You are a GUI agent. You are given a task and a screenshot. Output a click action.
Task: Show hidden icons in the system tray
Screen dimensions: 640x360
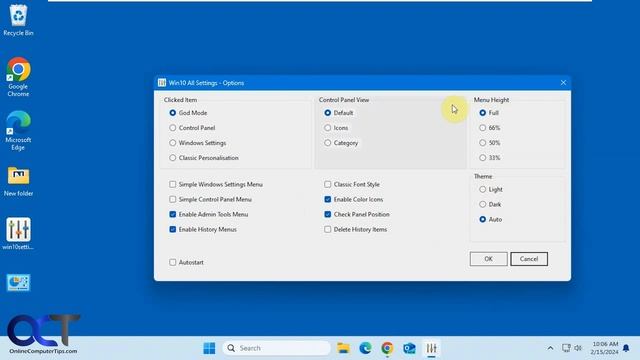[x=550, y=348]
